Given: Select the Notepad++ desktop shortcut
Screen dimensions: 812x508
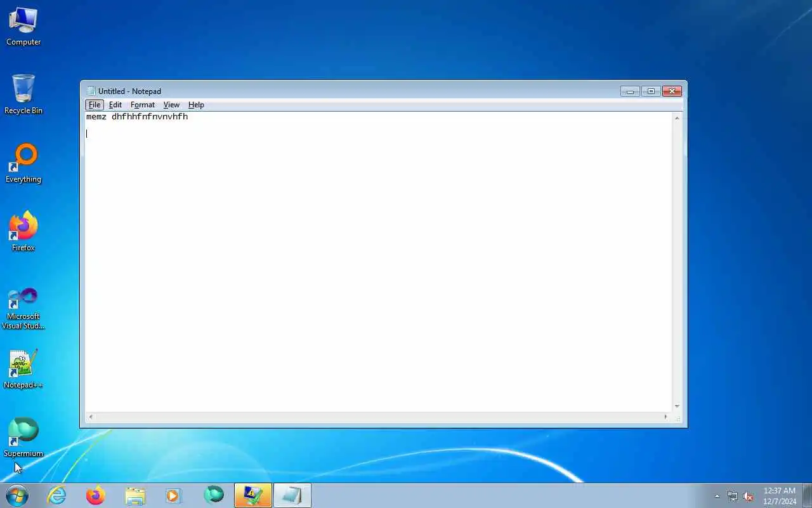Looking at the screenshot, I should 23,369.
